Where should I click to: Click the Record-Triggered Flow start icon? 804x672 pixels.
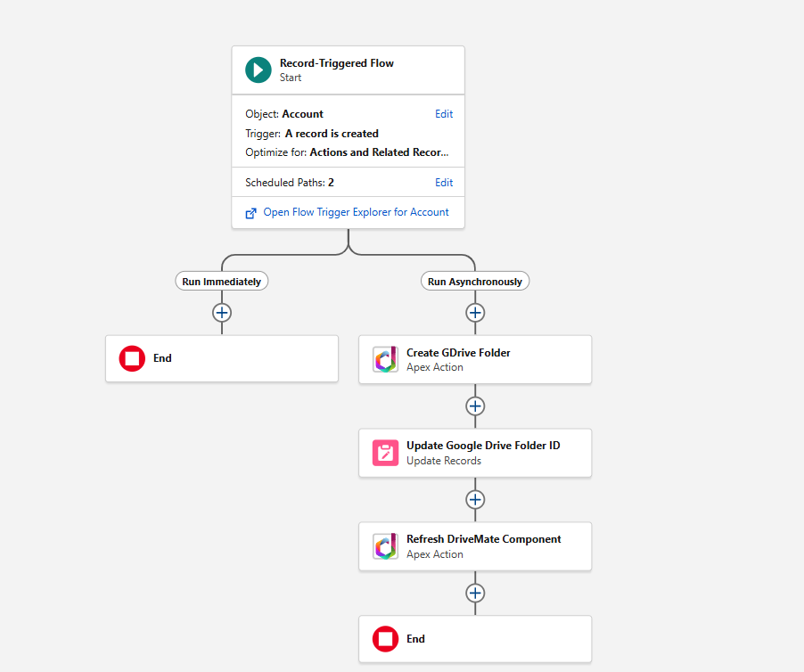click(x=258, y=70)
